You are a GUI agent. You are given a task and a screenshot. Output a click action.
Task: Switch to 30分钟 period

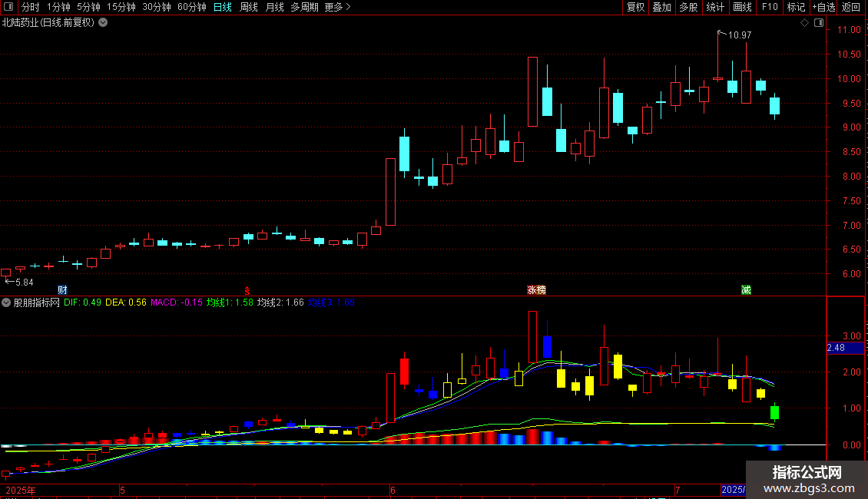point(157,7)
